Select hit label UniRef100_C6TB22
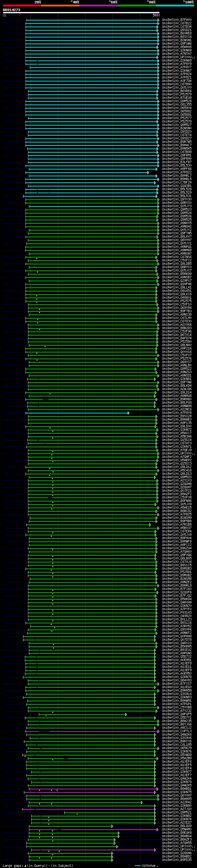This screenshot has height=868, width=197. [x=177, y=23]
